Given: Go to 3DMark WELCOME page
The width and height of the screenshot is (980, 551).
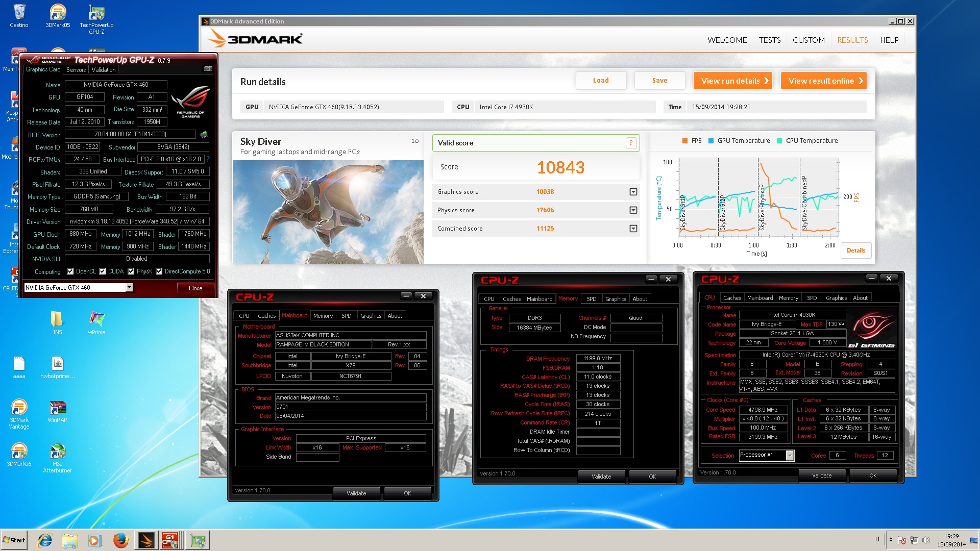Looking at the screenshot, I should point(727,40).
